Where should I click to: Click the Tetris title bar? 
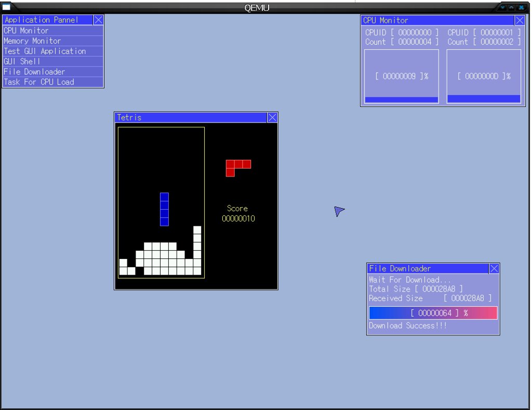click(191, 118)
